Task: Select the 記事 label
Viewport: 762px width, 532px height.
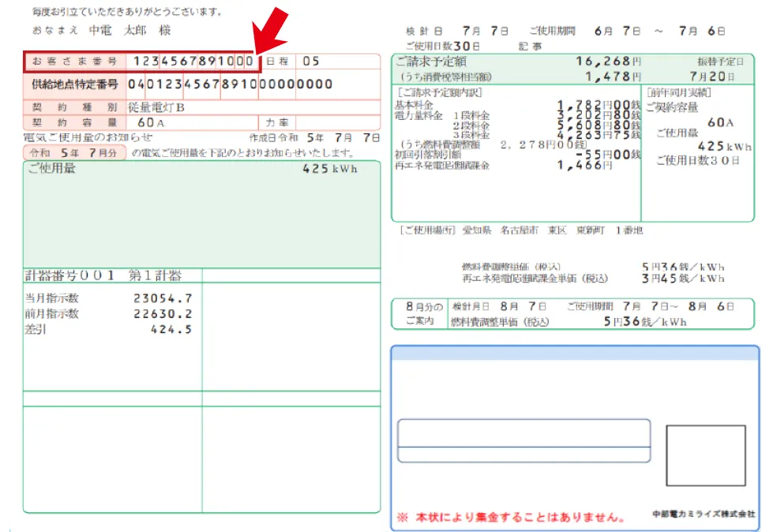Action: (x=530, y=46)
